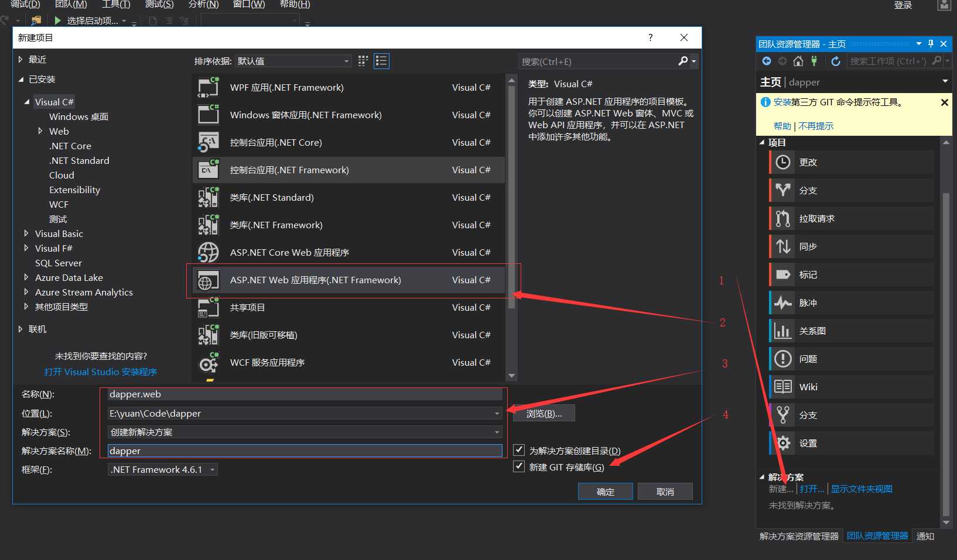Click the Don't show again (不再提示) link
Screen dimensions: 957x560
816,126
